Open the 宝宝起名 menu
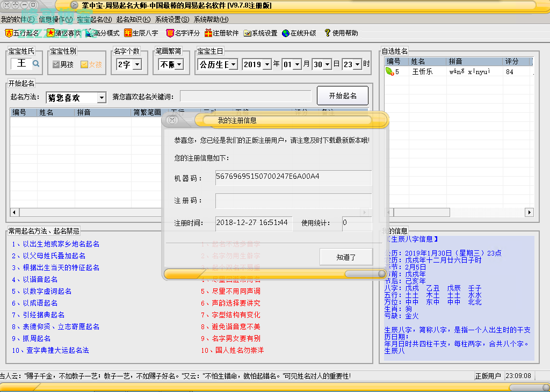550x392 pixels. [x=94, y=19]
